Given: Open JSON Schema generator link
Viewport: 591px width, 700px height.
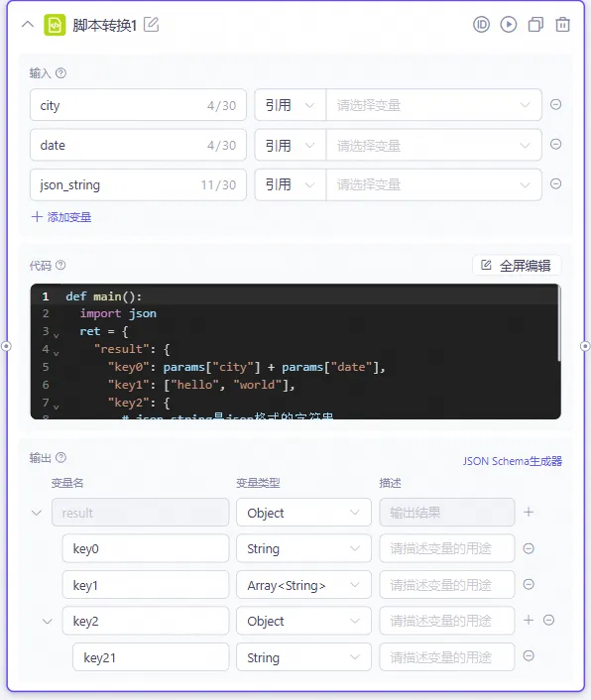Looking at the screenshot, I should pos(513,461).
